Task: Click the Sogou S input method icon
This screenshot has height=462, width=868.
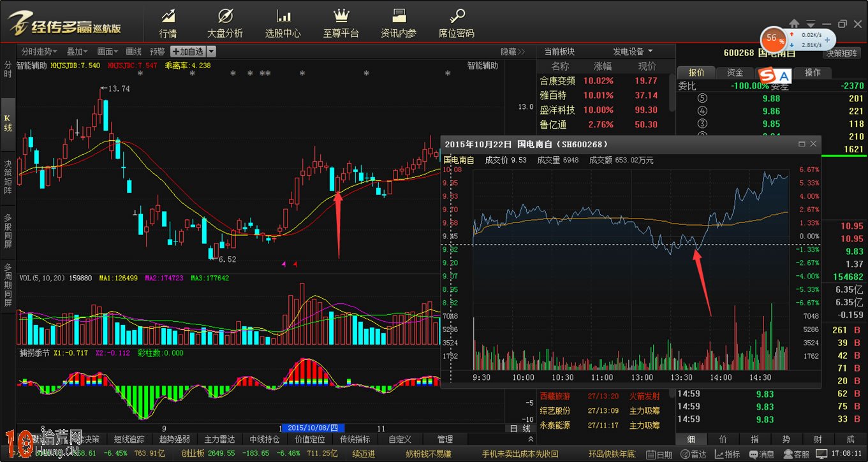Action: [x=767, y=76]
